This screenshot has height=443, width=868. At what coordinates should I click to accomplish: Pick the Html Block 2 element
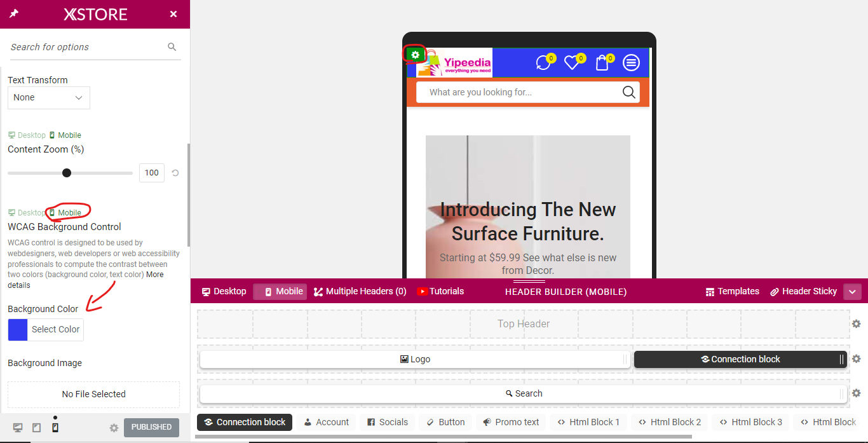pos(670,422)
